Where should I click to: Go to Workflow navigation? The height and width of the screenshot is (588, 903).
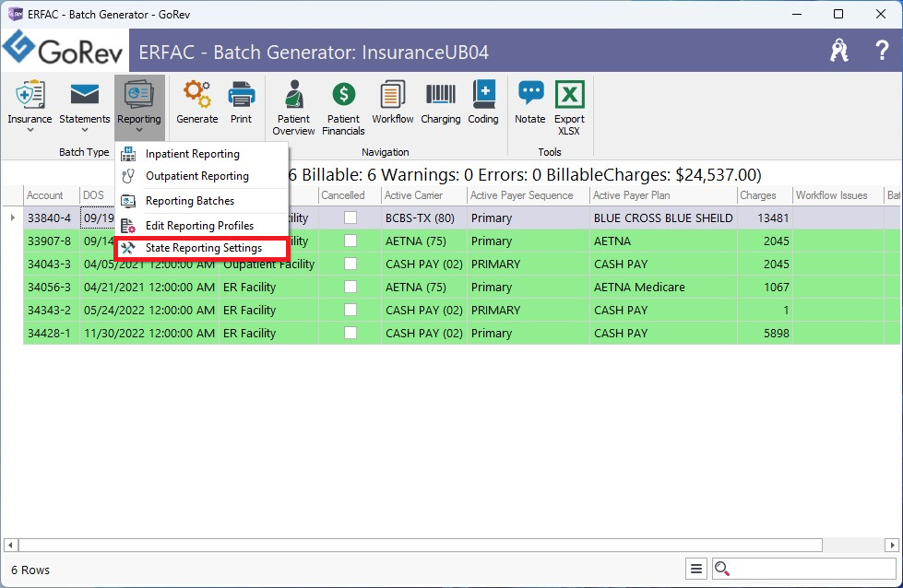[x=393, y=101]
